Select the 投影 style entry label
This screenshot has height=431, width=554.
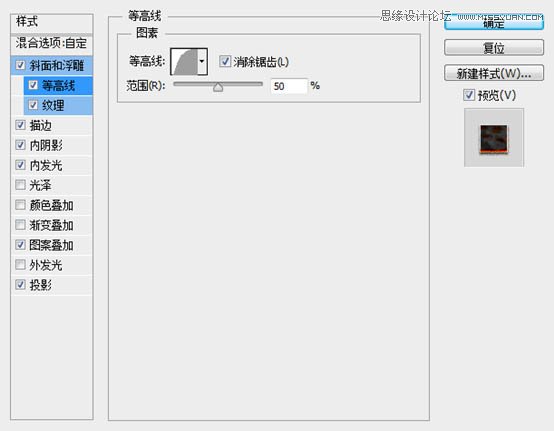click(x=41, y=285)
